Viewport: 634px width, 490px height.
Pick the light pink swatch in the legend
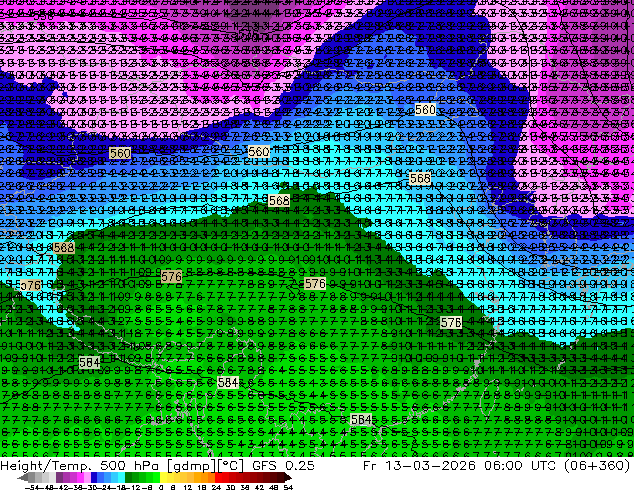[87, 478]
